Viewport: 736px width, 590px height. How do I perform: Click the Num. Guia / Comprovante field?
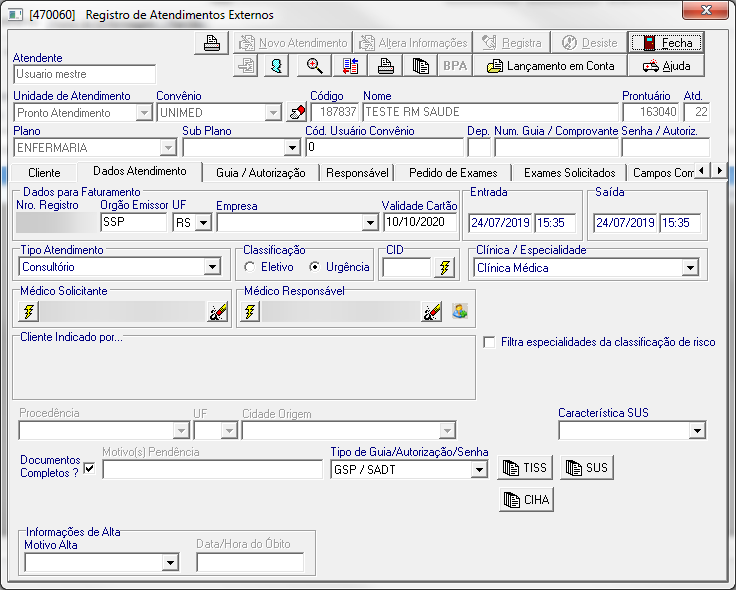[x=556, y=147]
